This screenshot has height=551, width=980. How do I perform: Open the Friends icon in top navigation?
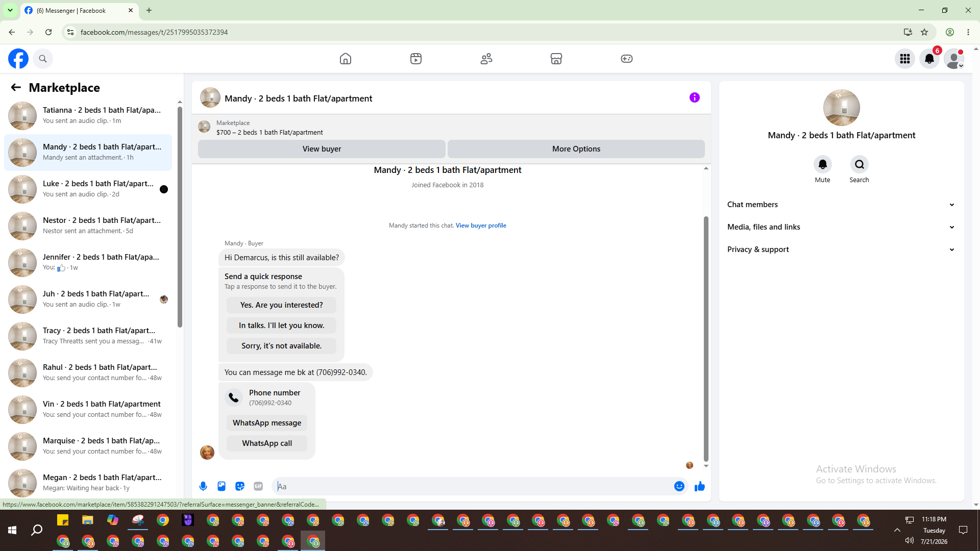(x=486, y=59)
